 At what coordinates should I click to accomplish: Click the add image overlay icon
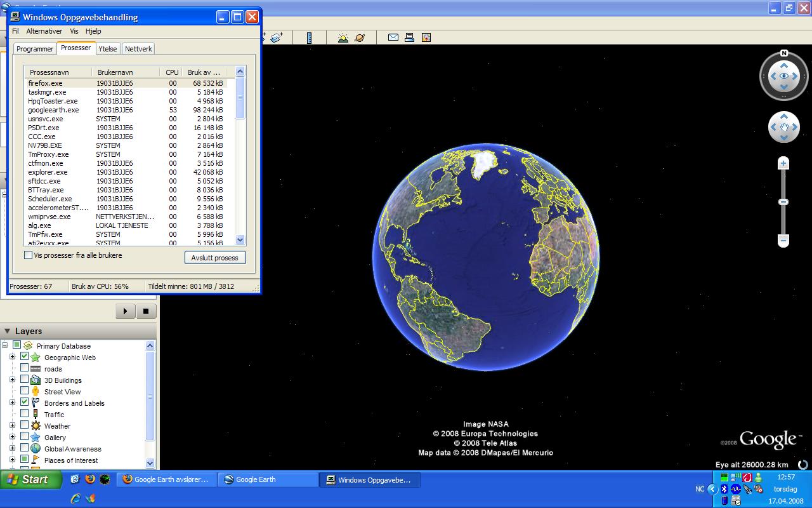[277, 37]
